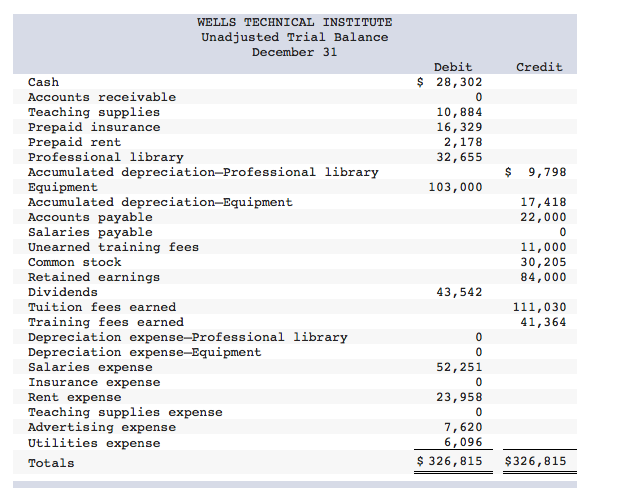Click 'Depreciation expense—Professional library' label
Image resolution: width=633 pixels, height=489 pixels.
click(x=188, y=337)
